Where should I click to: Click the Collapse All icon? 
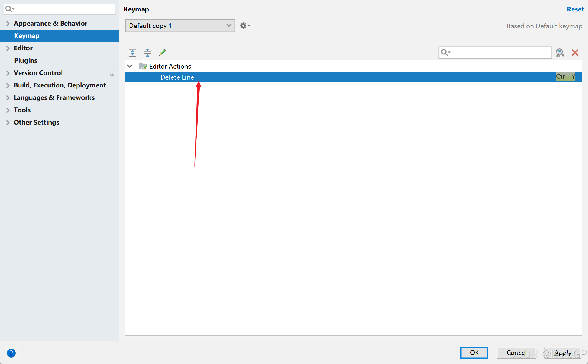[148, 53]
